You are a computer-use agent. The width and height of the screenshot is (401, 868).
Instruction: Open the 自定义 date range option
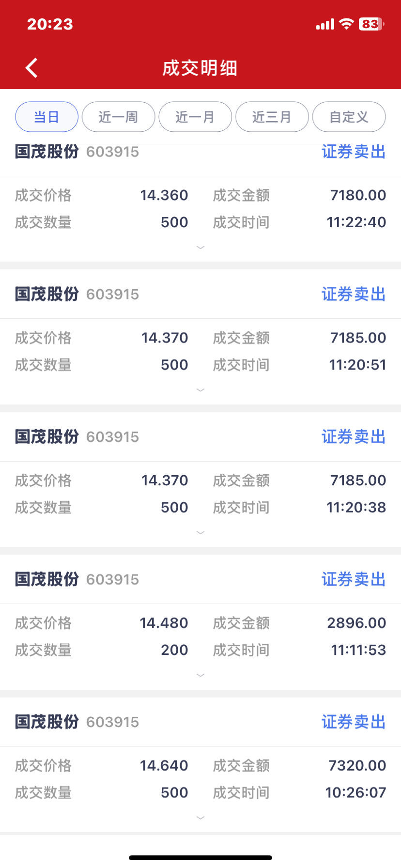[x=349, y=117]
